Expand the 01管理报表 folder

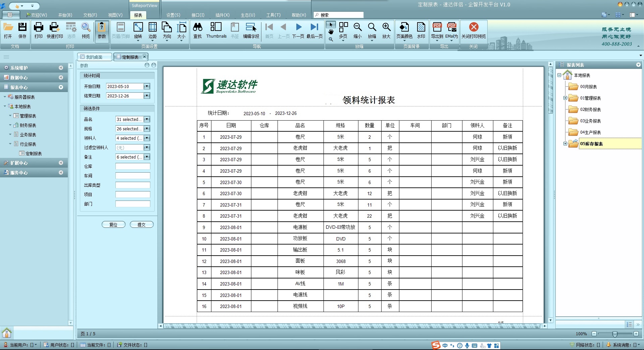pos(565,98)
